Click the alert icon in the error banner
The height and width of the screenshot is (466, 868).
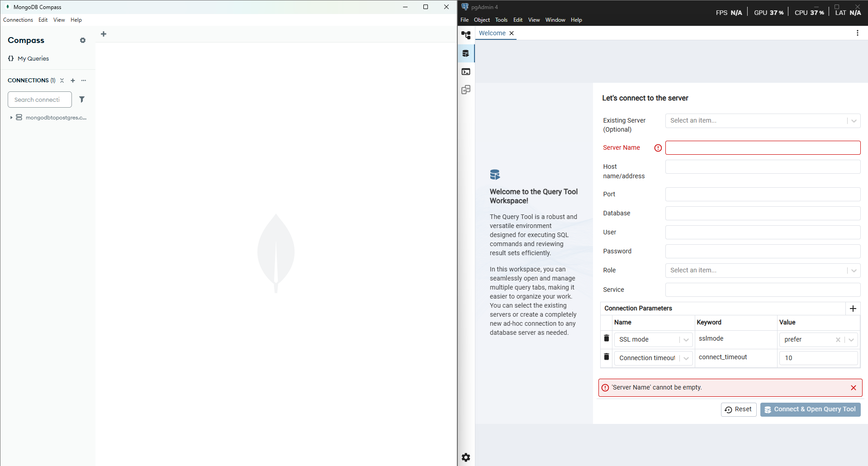coord(605,388)
